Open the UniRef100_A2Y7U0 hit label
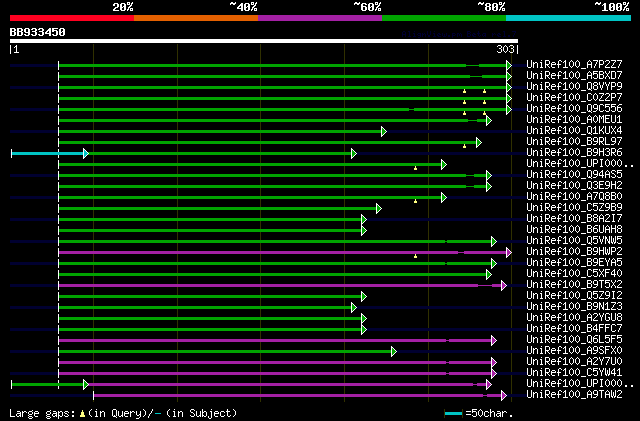This screenshot has width=640, height=421. [x=574, y=362]
